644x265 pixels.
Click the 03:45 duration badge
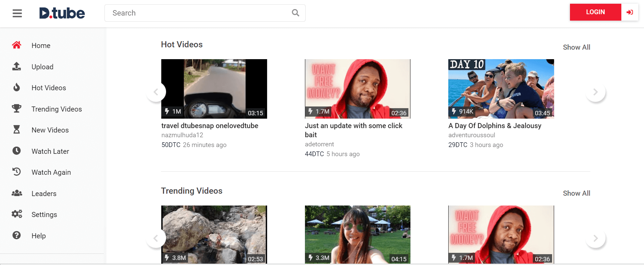[542, 113]
